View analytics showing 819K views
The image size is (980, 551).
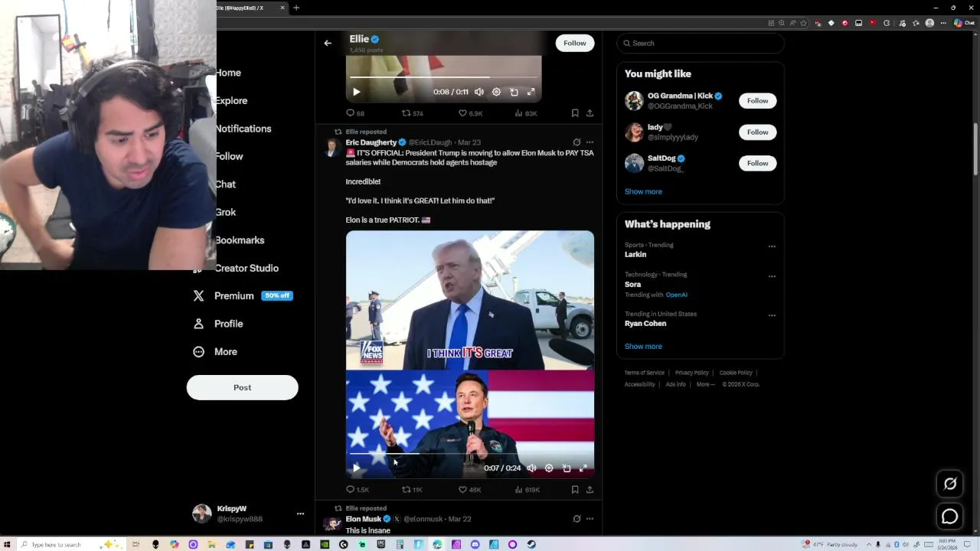click(x=527, y=490)
